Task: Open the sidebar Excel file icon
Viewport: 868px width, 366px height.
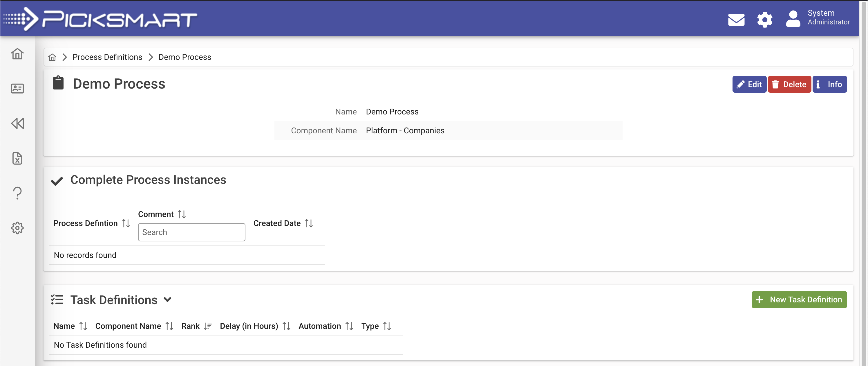Action: (x=17, y=158)
